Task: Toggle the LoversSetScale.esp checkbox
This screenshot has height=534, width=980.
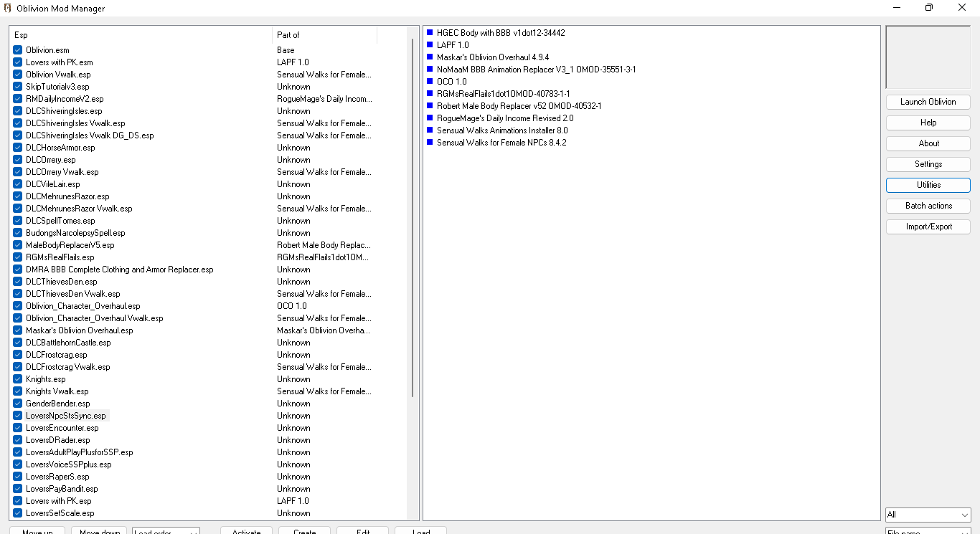Action: point(18,513)
